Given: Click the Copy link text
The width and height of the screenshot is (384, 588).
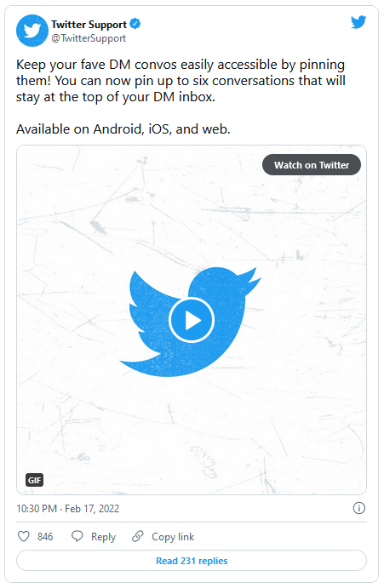Looking at the screenshot, I should (x=173, y=537).
